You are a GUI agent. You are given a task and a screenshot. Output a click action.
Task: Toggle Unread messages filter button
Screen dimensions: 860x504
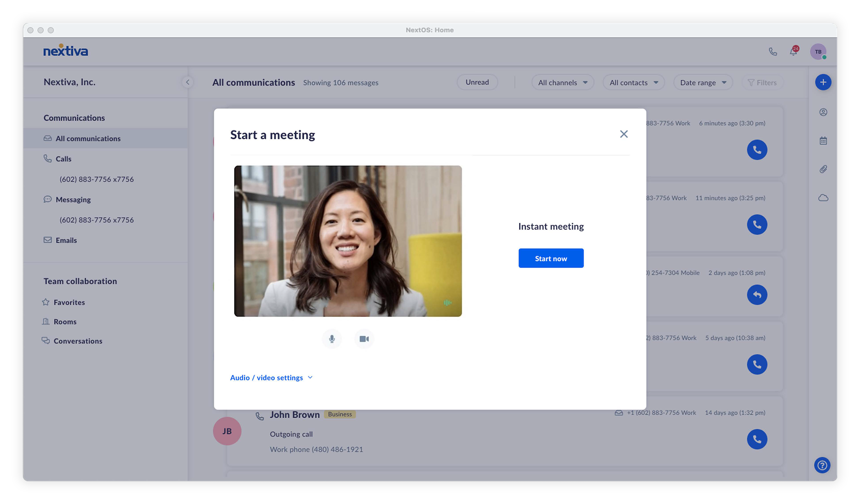478,83
